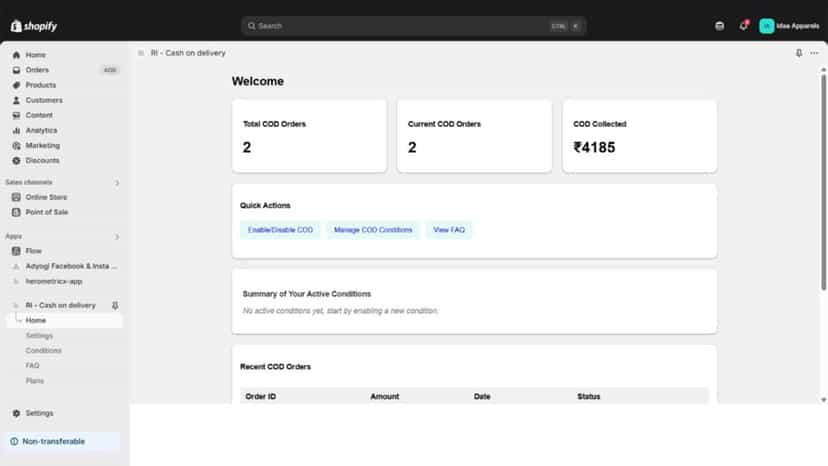This screenshot has width=828, height=466.
Task: Click the Order ID column header
Action: [x=261, y=396]
